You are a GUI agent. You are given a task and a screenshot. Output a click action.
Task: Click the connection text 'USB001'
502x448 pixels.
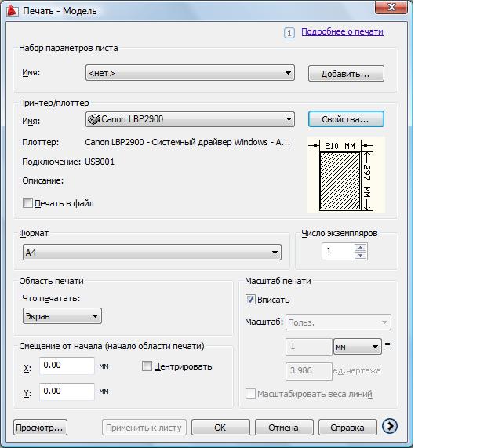[100, 162]
